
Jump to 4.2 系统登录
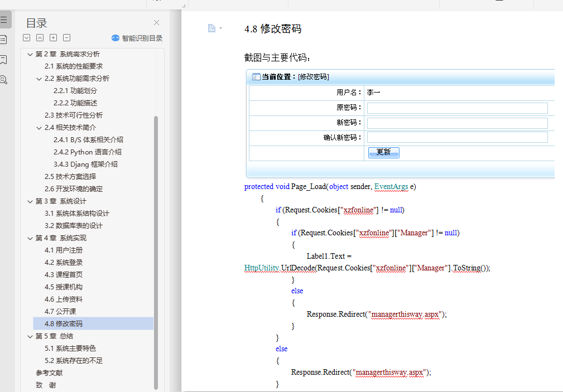(x=64, y=263)
